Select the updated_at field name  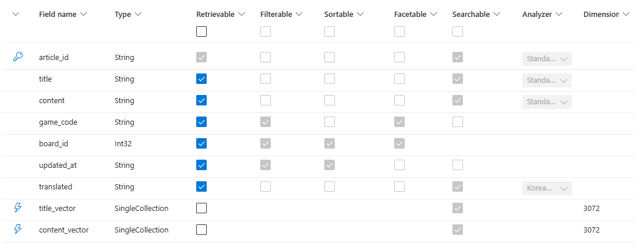tap(58, 165)
